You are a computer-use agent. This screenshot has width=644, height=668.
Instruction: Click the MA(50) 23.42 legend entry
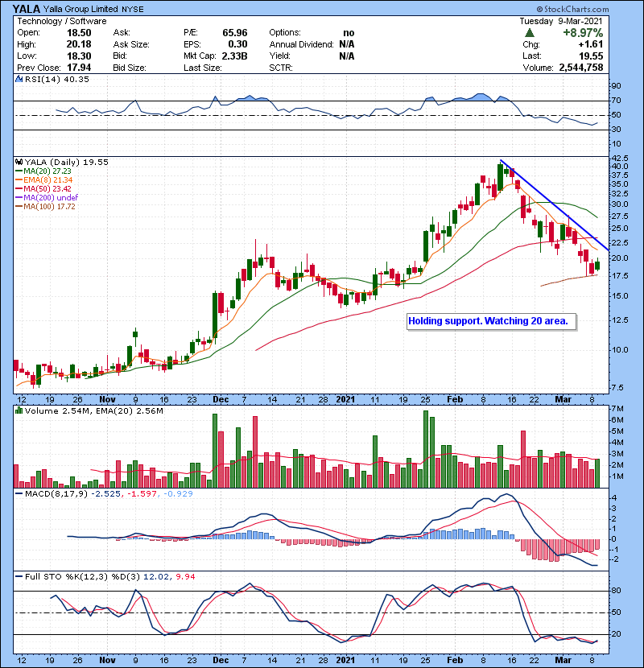[x=44, y=188]
